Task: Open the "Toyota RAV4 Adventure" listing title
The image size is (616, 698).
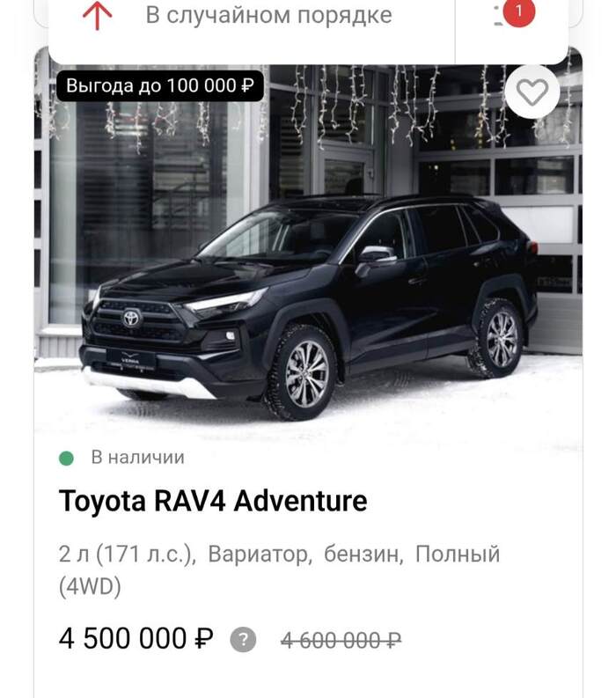Action: click(213, 501)
